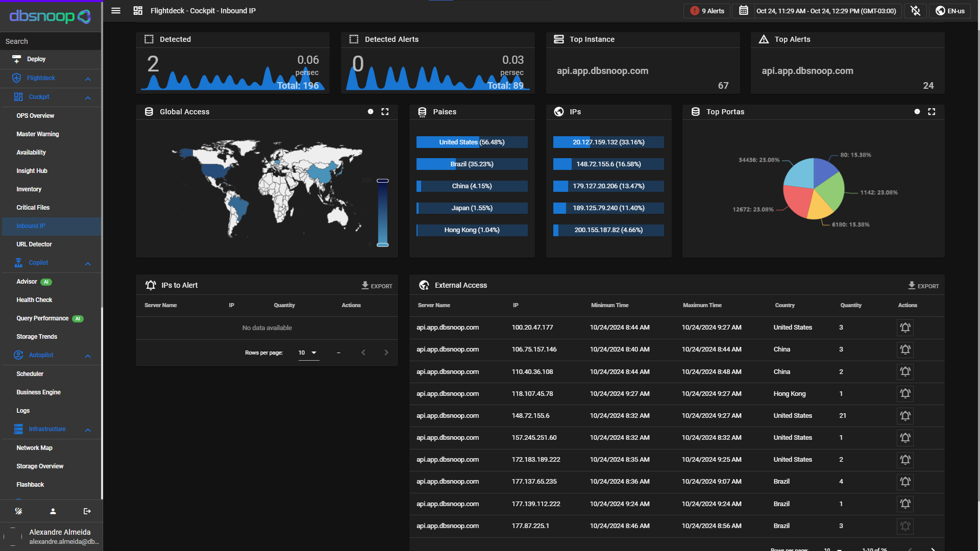The width and height of the screenshot is (980, 551).
Task: Click the Flightdeck shield icon
Action: click(x=16, y=78)
